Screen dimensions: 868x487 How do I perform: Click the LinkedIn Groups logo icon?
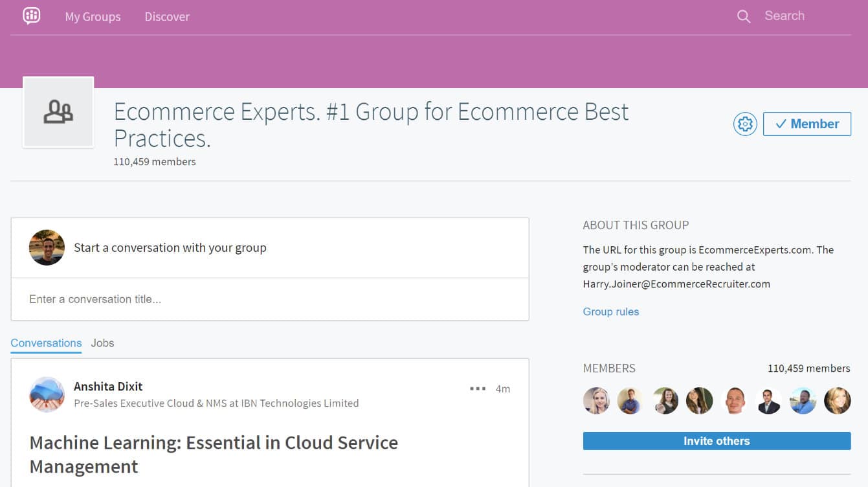point(31,16)
